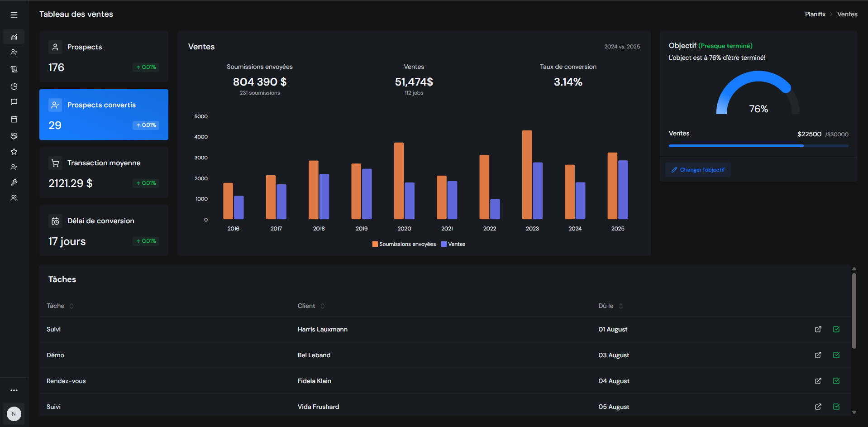Viewport: 868px width, 427px height.
Task: Click the handshake sidebar icon
Action: [x=14, y=136]
